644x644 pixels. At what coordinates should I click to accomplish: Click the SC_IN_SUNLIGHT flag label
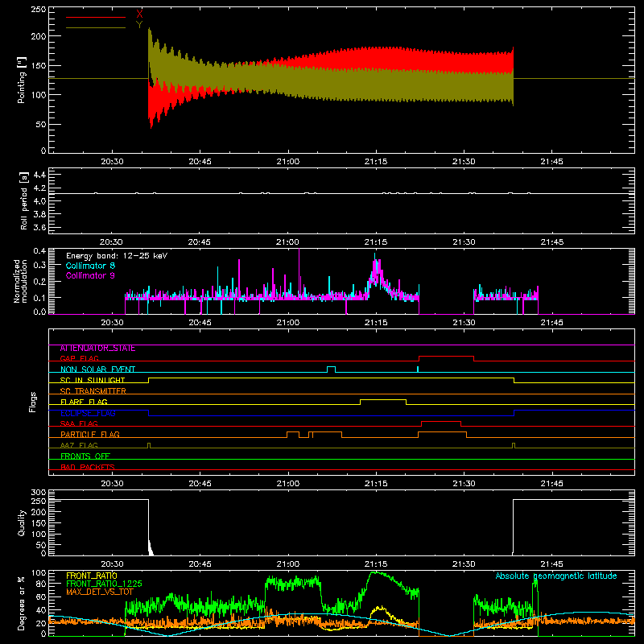[93, 380]
